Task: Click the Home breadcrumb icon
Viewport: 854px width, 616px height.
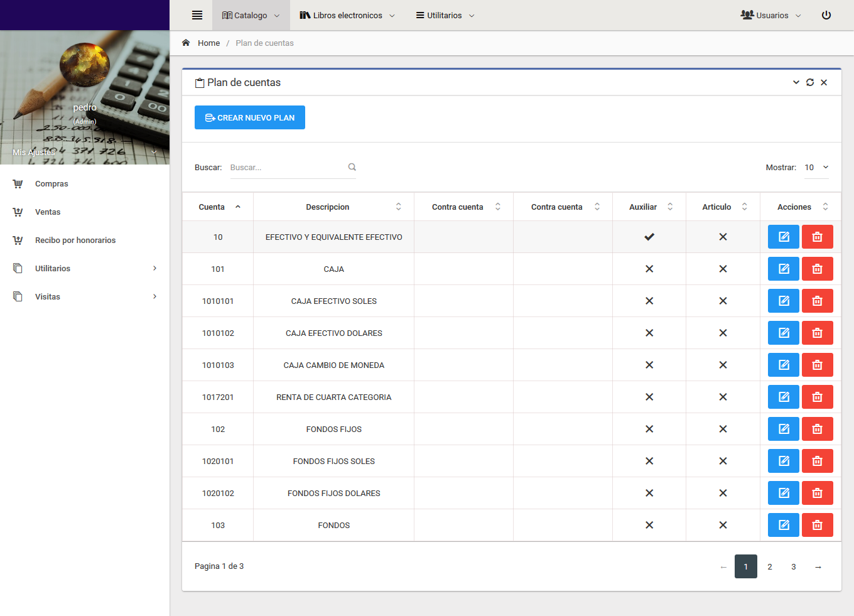Action: pyautogui.click(x=186, y=43)
